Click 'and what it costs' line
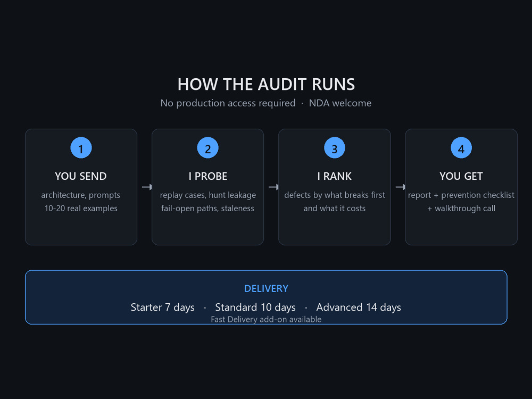This screenshot has height=399, width=532. pos(335,209)
